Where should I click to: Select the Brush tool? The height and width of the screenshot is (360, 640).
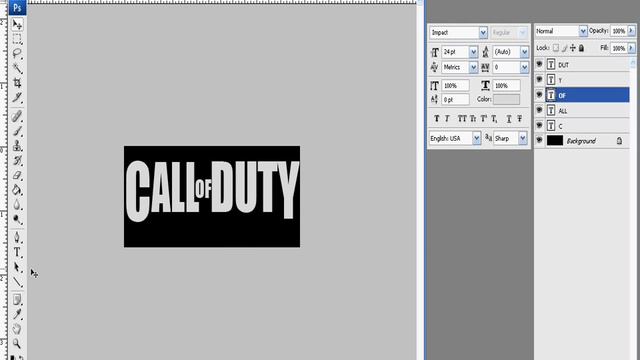coord(17,131)
